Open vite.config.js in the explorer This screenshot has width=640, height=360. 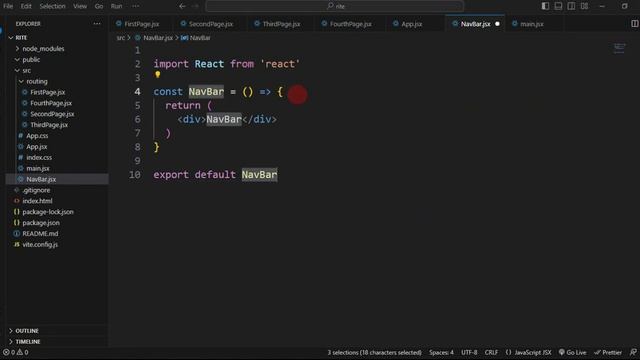pos(57,244)
